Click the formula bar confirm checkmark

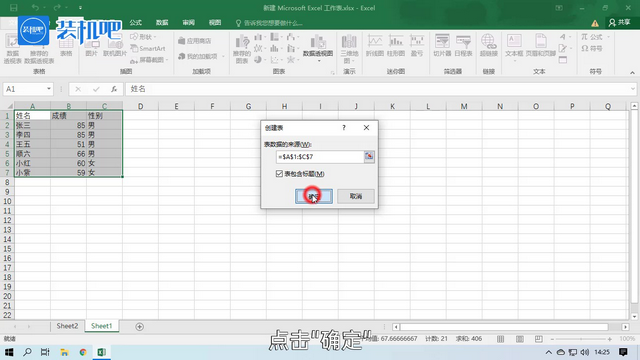click(x=96, y=89)
